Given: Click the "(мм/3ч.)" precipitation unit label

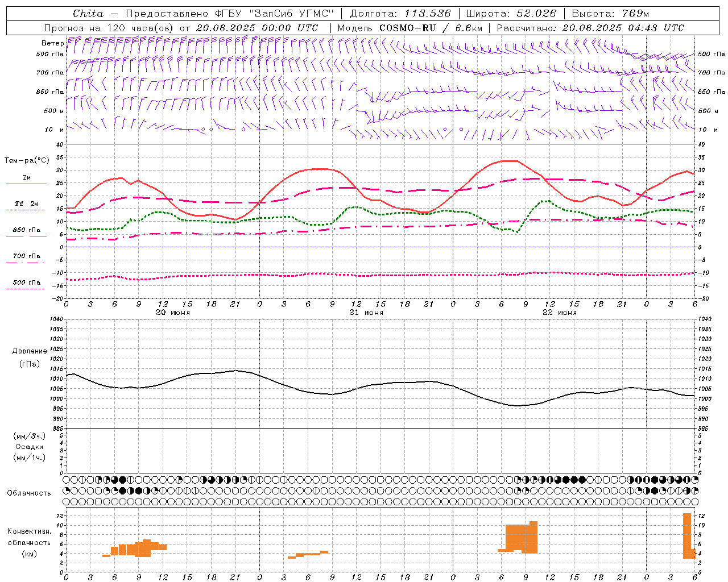Looking at the screenshot, I should click(30, 436).
